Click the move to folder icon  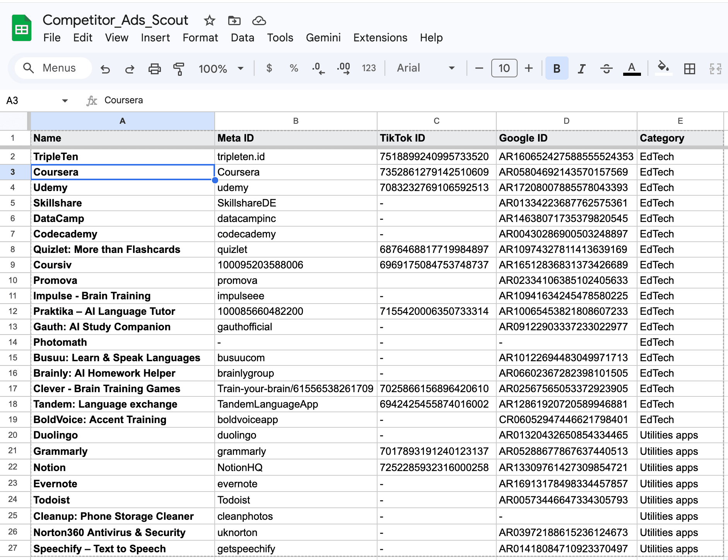(234, 20)
